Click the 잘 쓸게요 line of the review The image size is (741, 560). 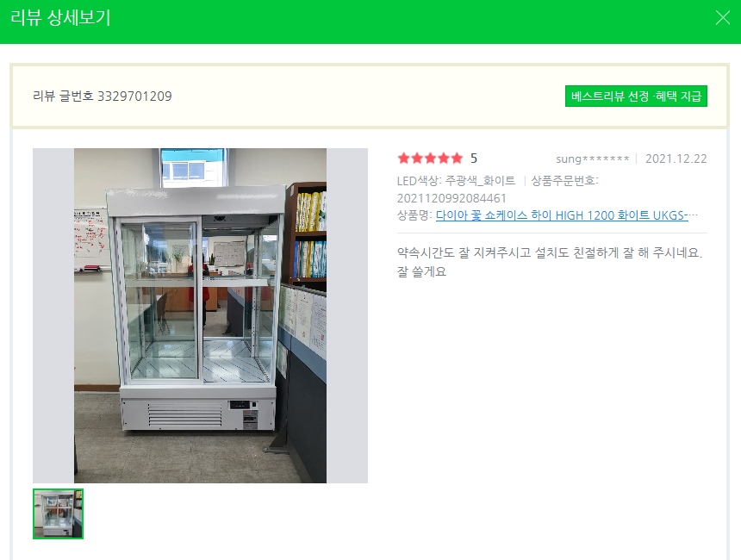421,271
